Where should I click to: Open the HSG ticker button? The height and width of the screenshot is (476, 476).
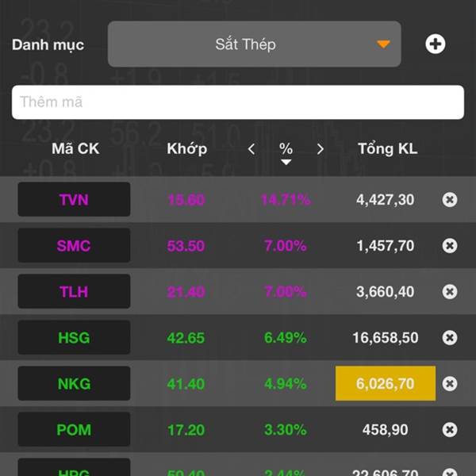74,338
